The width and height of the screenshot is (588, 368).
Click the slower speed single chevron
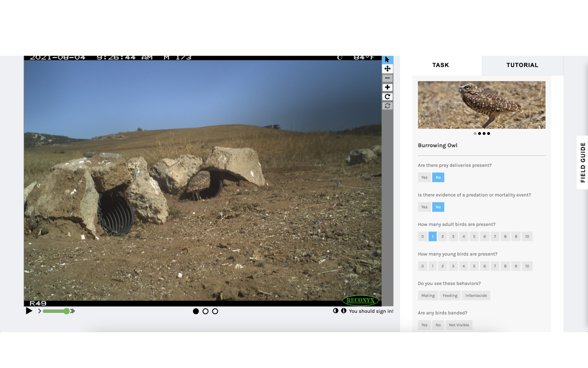pyautogui.click(x=40, y=311)
